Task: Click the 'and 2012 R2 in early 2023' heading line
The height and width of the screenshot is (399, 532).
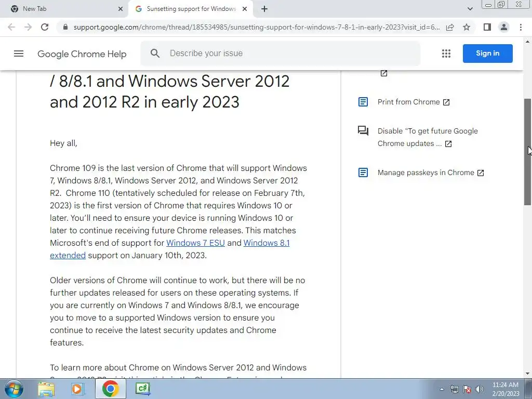Action: [144, 102]
